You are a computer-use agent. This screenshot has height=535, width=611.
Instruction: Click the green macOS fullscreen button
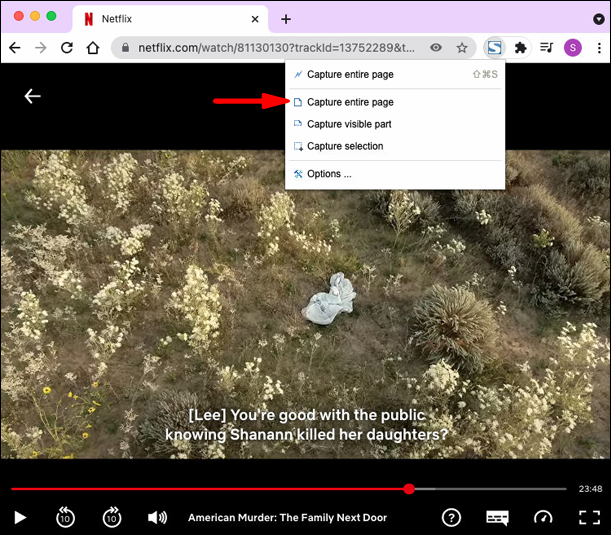point(51,16)
